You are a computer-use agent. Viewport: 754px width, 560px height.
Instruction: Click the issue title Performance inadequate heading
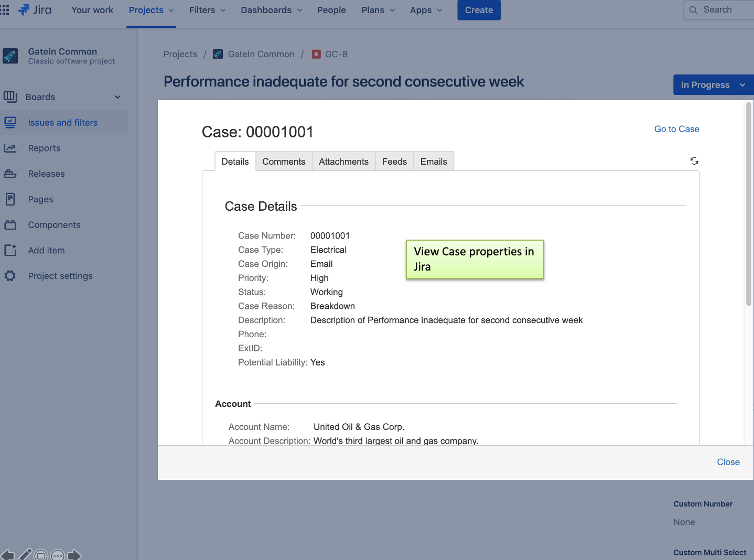tap(343, 82)
